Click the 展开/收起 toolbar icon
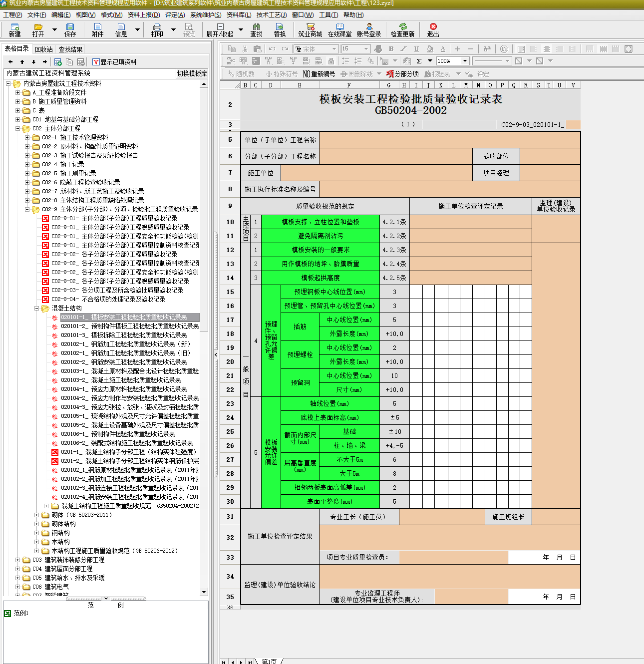 tap(220, 30)
